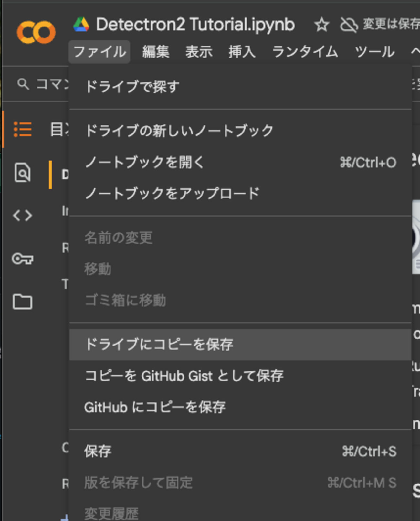
Task: Open the find and replace sidebar icon
Action: point(23,173)
